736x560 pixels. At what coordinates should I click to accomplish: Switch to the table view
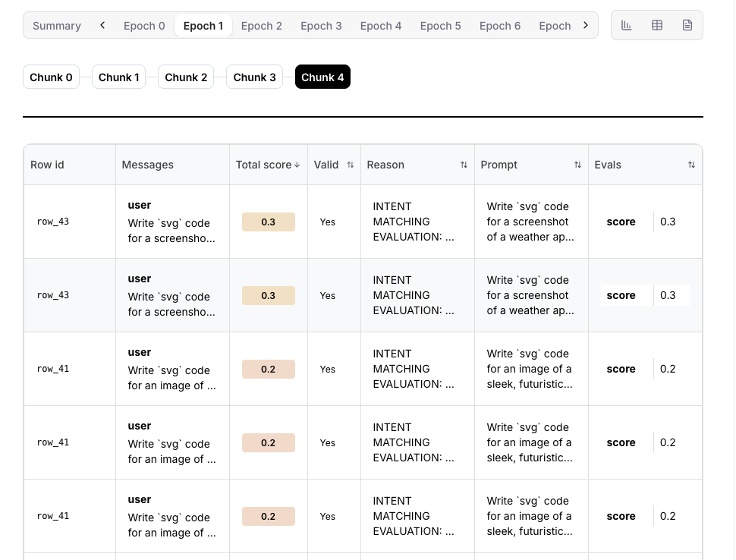(656, 24)
